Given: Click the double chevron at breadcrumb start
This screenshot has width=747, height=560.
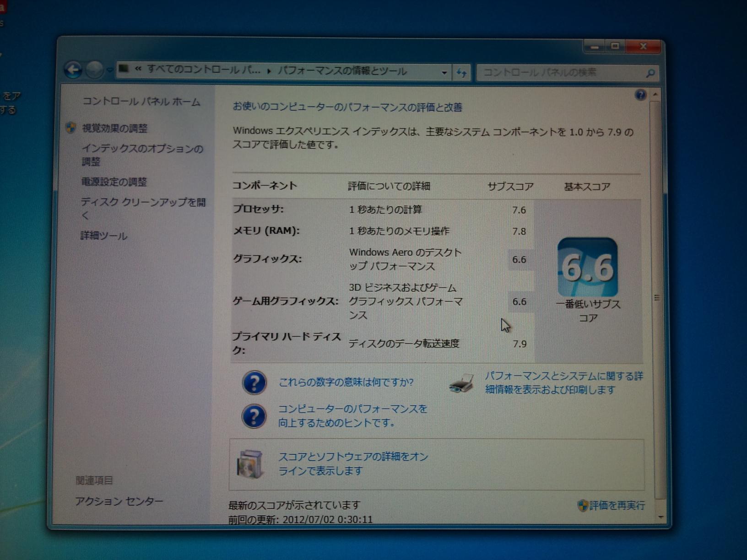Looking at the screenshot, I should (x=138, y=69).
